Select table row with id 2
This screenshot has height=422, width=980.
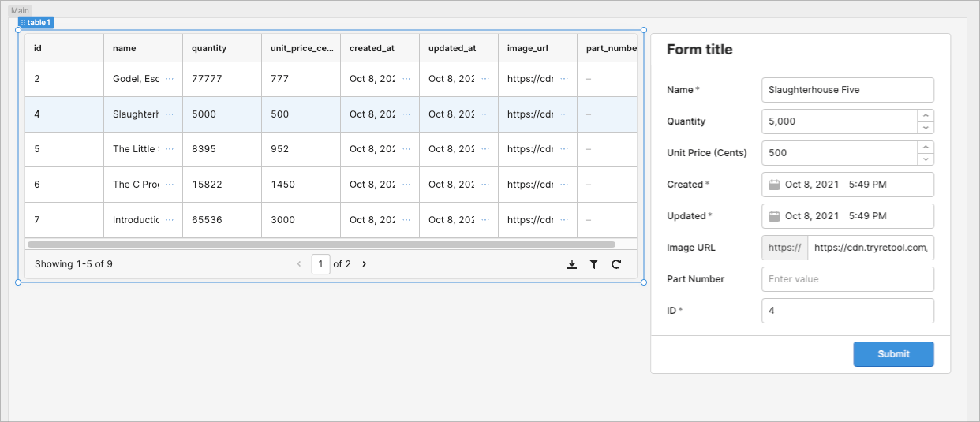[331, 79]
